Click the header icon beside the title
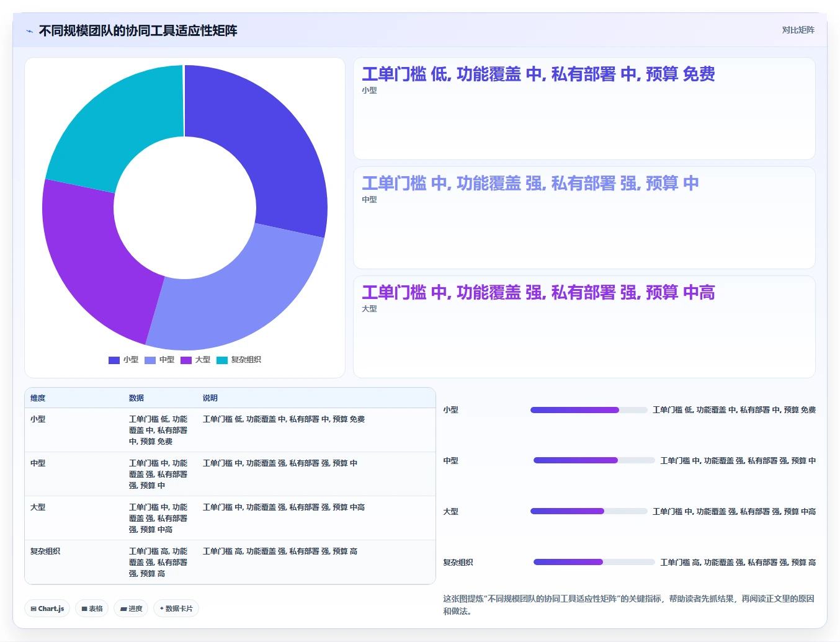Image resolution: width=840 pixels, height=642 pixels. (x=29, y=31)
